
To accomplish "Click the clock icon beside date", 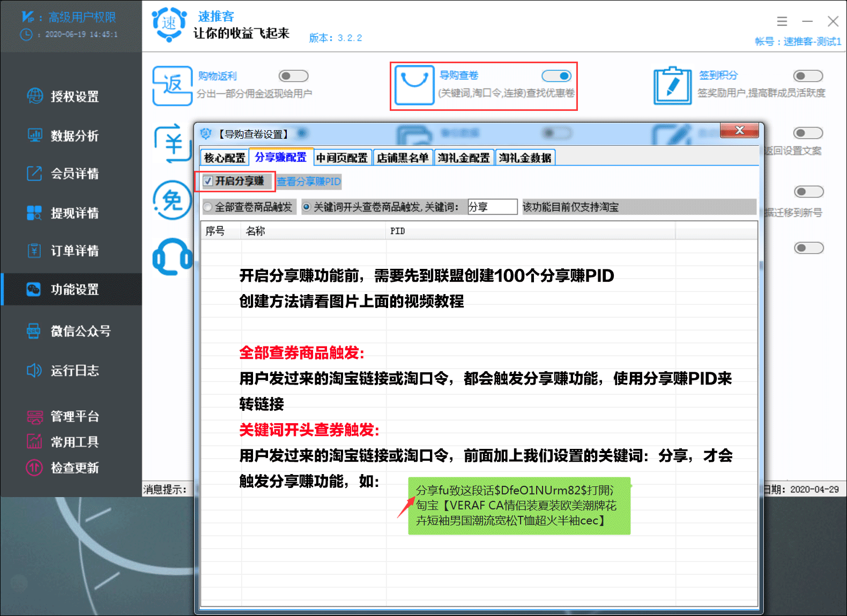I will point(26,34).
